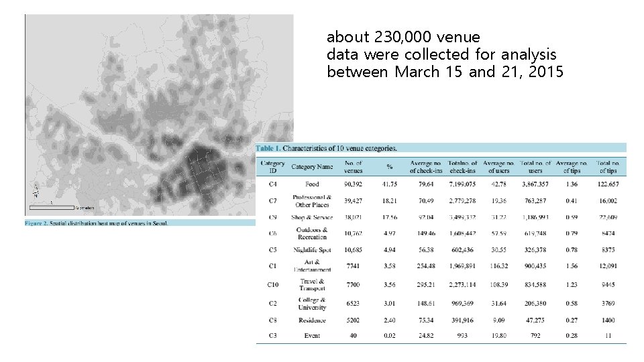Click 'Professional & Other Places' cell
This screenshot has height=362, width=644.
[312, 201]
